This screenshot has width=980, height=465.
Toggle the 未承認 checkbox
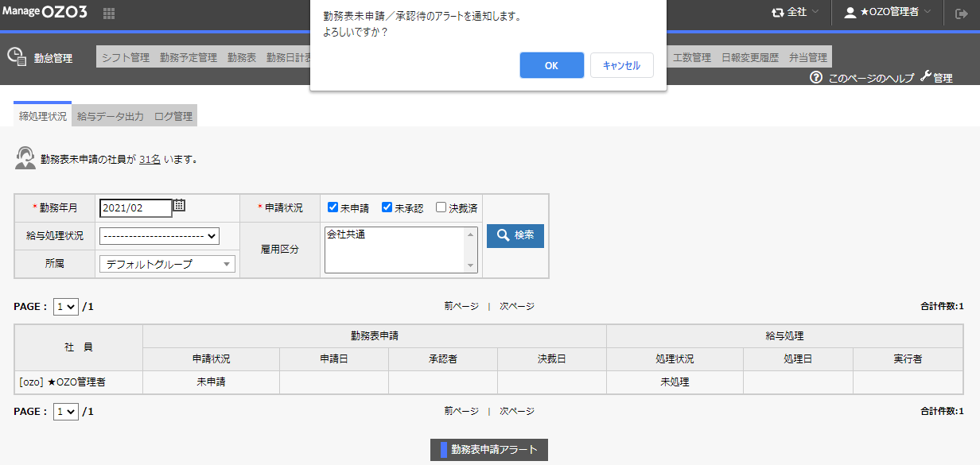point(387,207)
